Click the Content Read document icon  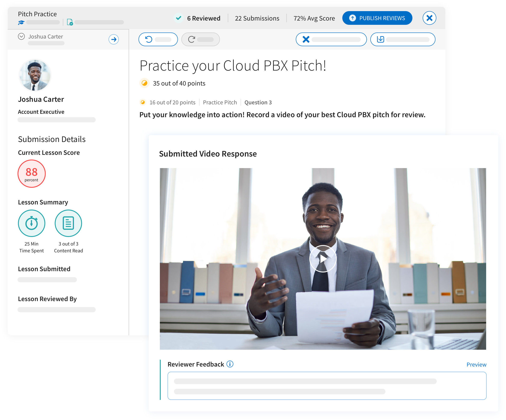[x=68, y=223]
